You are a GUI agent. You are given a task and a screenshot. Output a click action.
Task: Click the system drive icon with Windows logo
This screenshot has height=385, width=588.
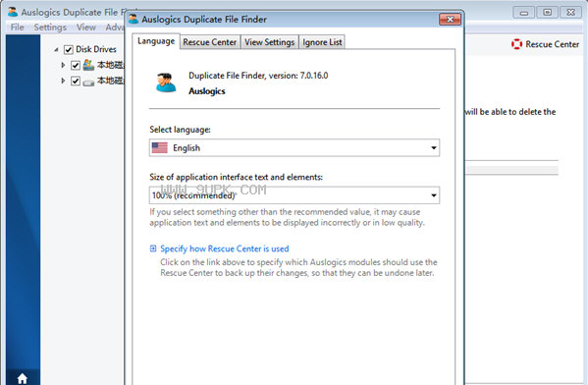point(88,65)
